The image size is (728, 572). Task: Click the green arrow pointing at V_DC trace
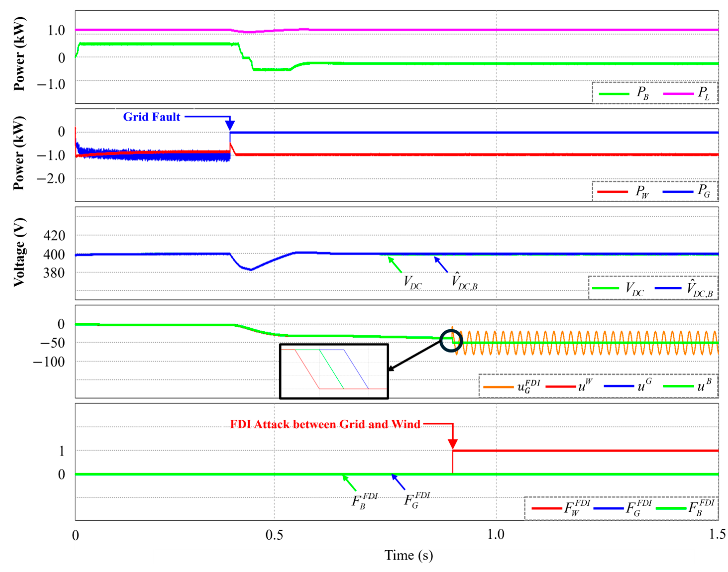[395, 264]
